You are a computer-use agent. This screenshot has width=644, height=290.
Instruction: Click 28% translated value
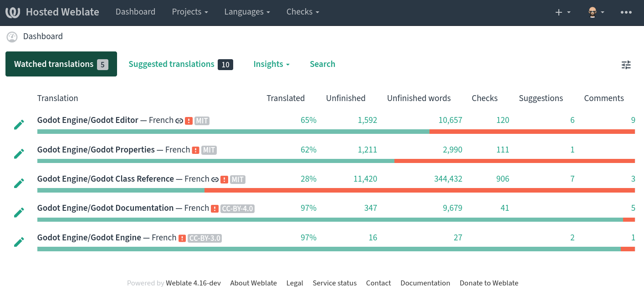coord(308,179)
